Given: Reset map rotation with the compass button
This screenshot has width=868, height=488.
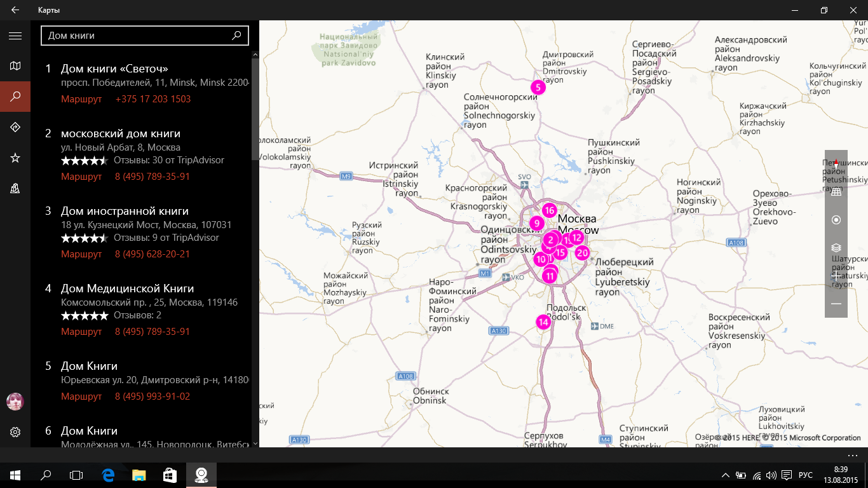Looking at the screenshot, I should coord(836,163).
